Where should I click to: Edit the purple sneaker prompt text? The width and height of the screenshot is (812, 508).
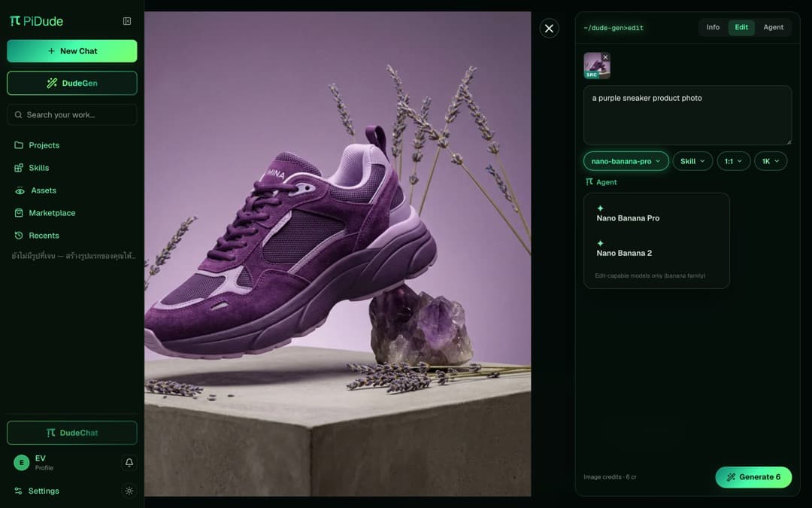pyautogui.click(x=687, y=115)
